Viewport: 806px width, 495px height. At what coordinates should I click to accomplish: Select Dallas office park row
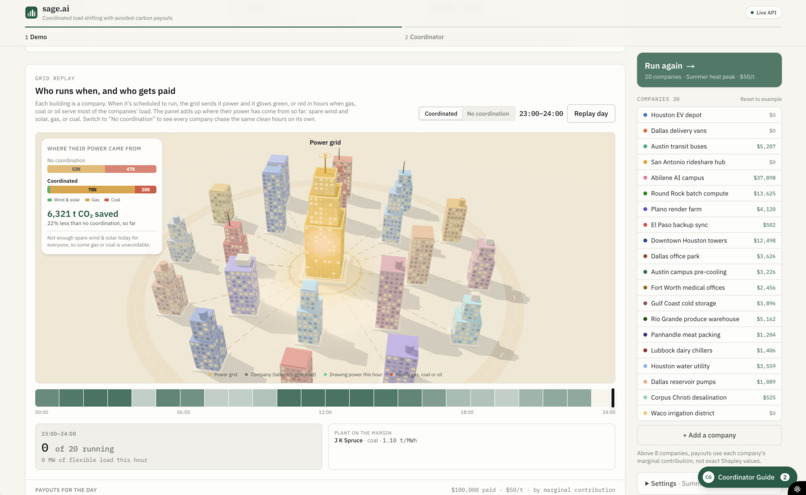[x=709, y=256]
